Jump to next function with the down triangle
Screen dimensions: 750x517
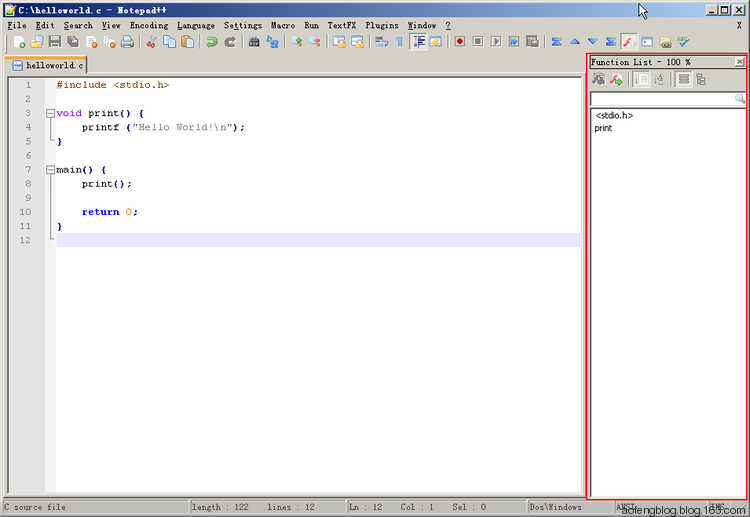click(x=593, y=42)
